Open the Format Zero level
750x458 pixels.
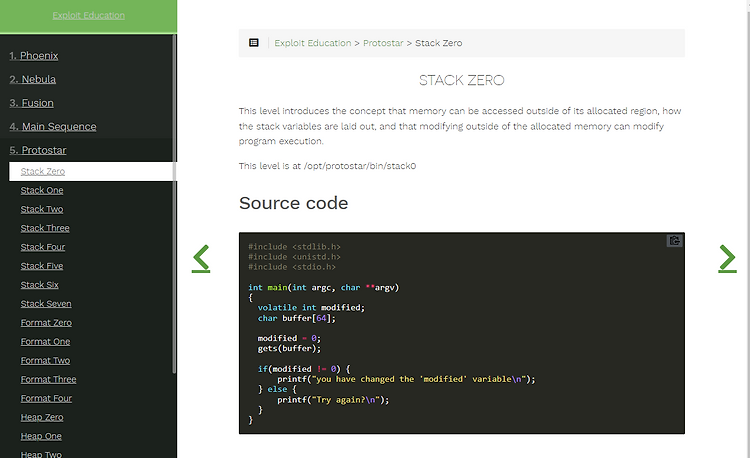(46, 323)
